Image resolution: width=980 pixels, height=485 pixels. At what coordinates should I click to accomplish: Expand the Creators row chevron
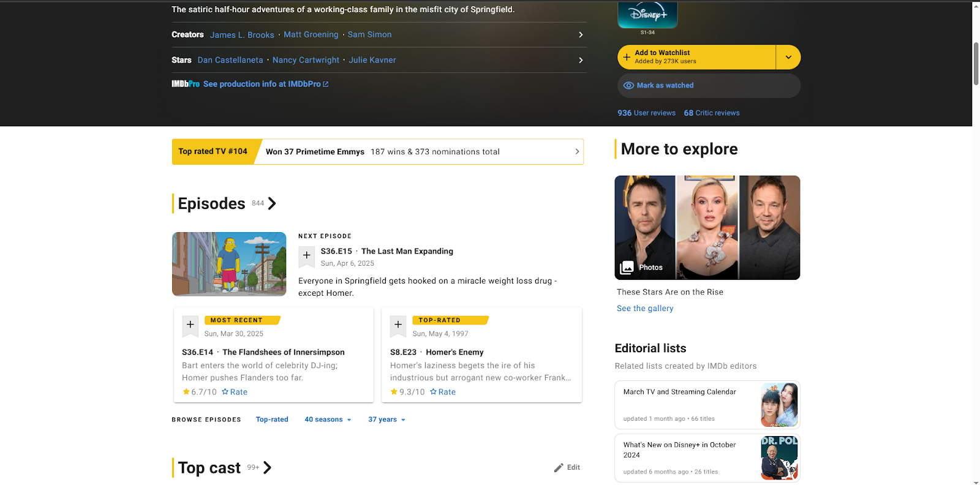580,35
